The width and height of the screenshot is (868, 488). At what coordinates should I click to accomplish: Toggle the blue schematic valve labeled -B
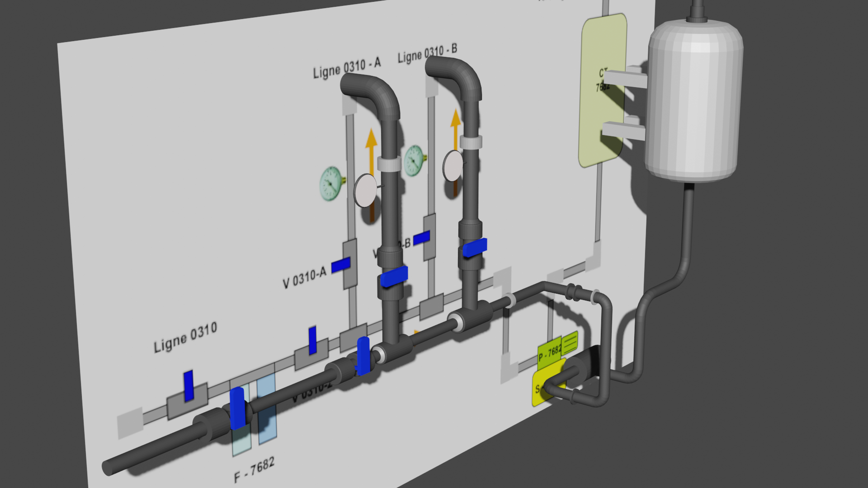(421, 238)
